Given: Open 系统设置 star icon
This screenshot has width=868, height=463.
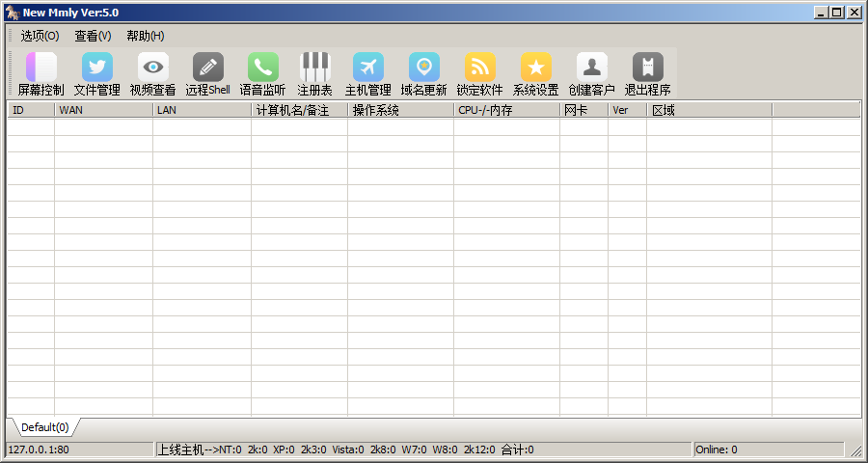Looking at the screenshot, I should click(536, 68).
